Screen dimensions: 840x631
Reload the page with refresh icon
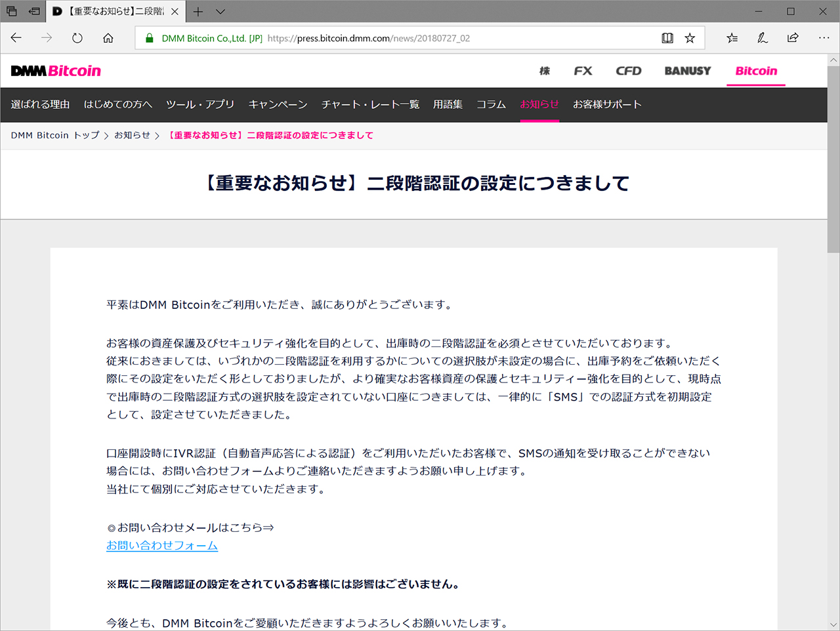point(77,37)
